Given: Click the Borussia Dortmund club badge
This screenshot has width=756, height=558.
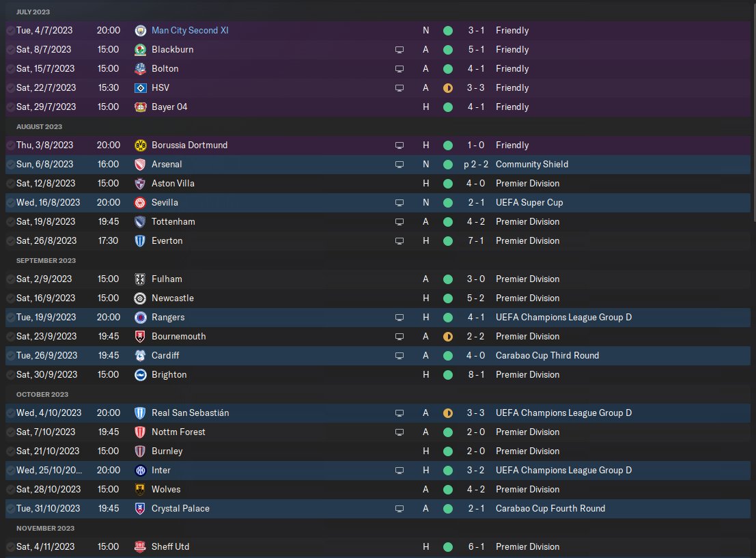Looking at the screenshot, I should coord(141,145).
